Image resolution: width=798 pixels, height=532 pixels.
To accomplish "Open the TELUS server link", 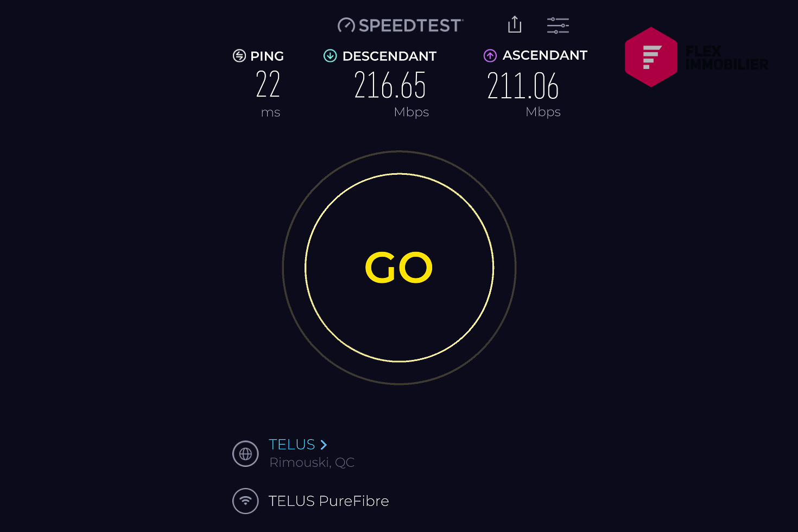I will pos(292,445).
